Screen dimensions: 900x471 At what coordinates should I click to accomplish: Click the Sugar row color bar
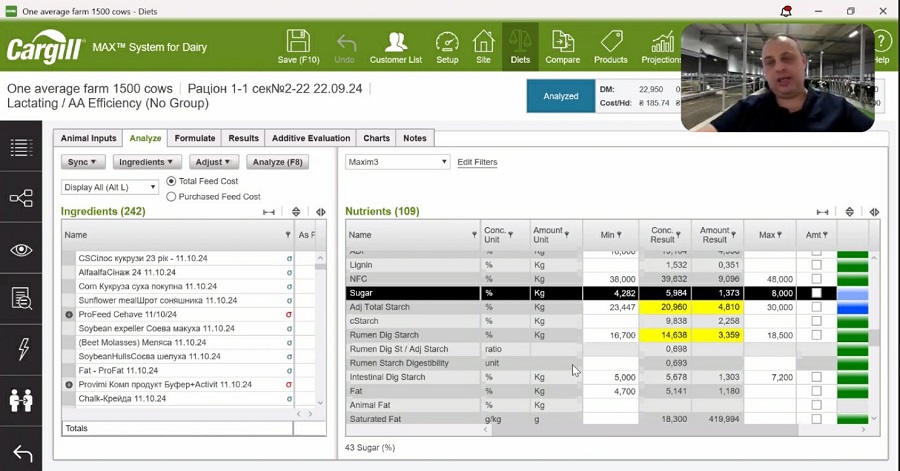[x=853, y=293]
